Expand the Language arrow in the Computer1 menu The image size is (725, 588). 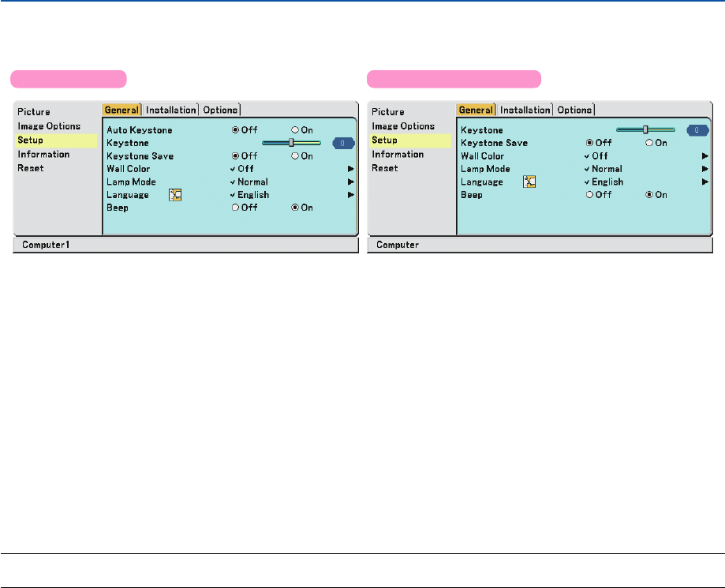pos(351,195)
